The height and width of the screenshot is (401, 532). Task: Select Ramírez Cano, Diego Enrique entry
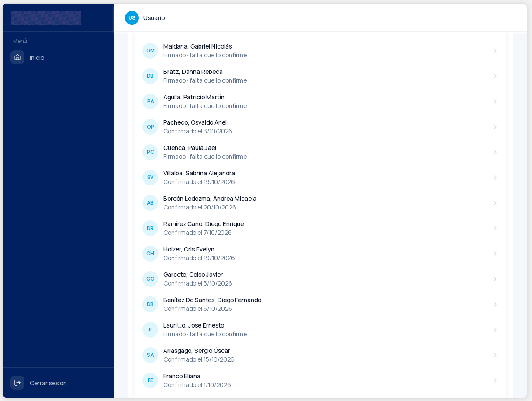click(321, 228)
